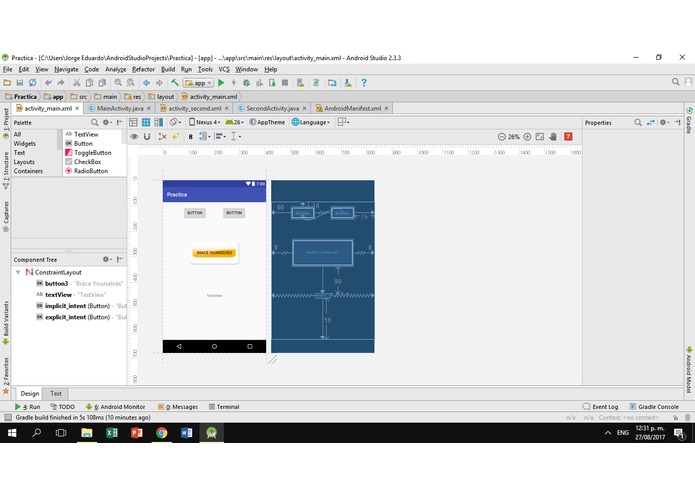Click the Search Everywhere magnifier in main toolbar
Viewport: 695px width, 494px height.
[x=675, y=82]
